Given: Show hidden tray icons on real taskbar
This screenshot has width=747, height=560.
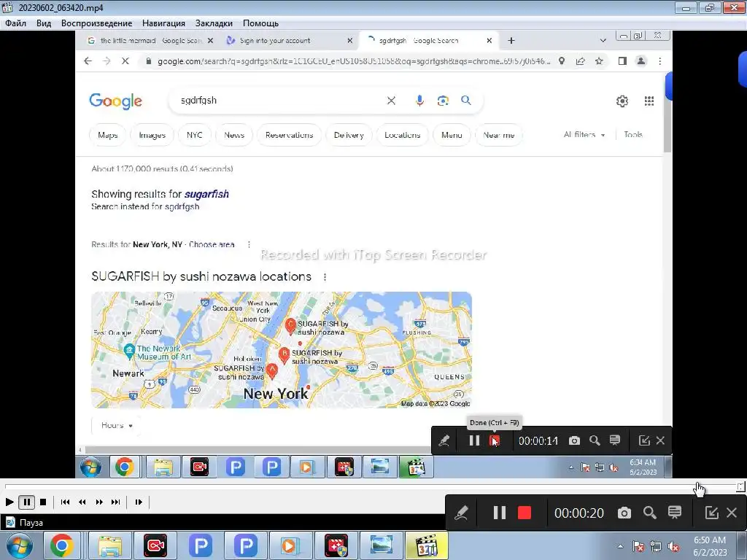Looking at the screenshot, I should pyautogui.click(x=620, y=546).
